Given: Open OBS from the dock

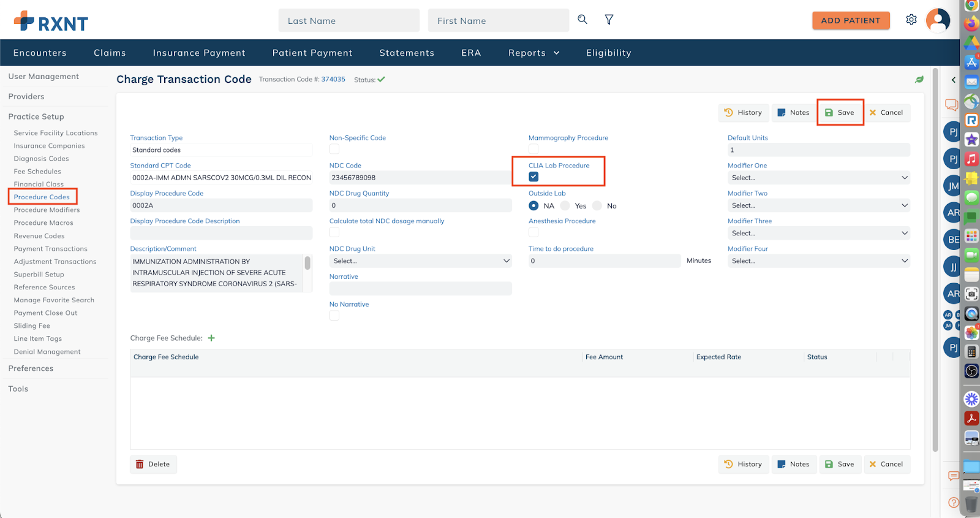Looking at the screenshot, I should pos(971,371).
